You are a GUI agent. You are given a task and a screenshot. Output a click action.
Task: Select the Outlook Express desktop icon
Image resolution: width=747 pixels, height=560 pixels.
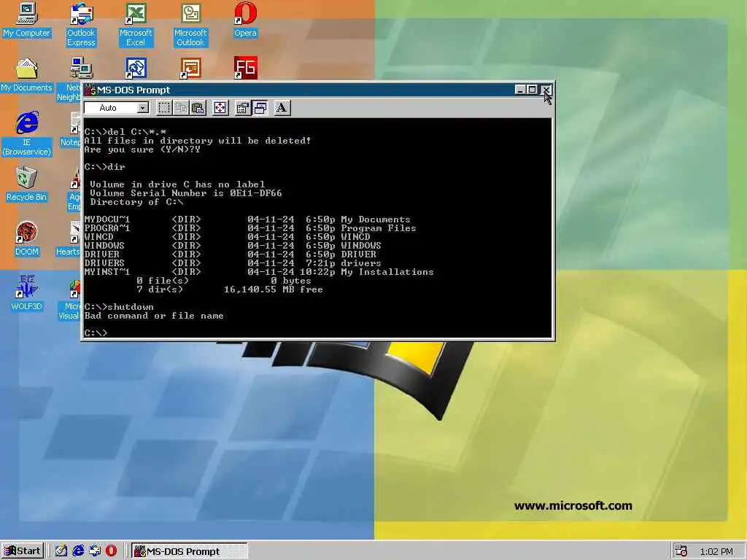(x=81, y=25)
